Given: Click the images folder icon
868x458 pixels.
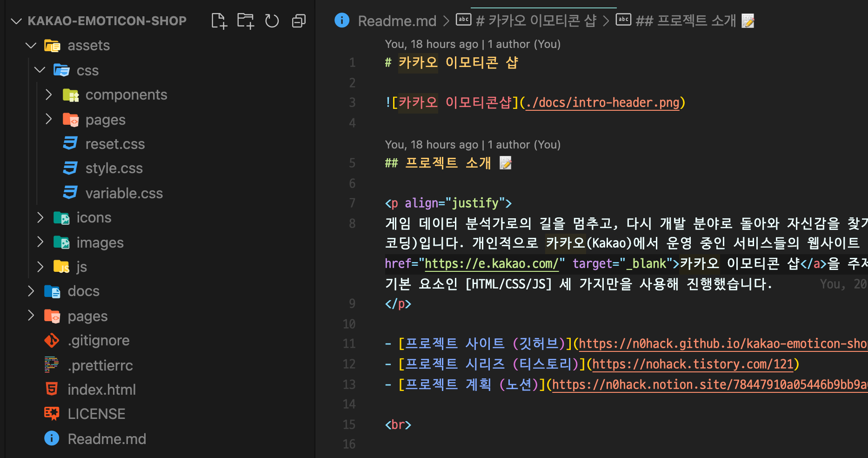Looking at the screenshot, I should [61, 242].
